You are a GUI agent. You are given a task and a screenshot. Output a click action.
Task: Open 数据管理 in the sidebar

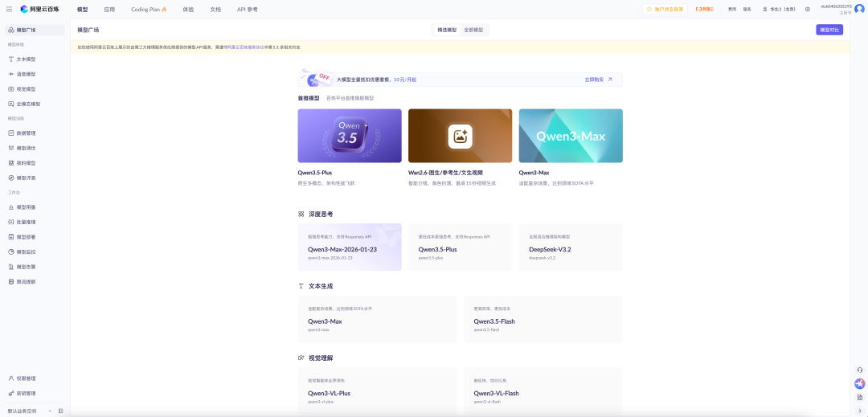pos(35,133)
